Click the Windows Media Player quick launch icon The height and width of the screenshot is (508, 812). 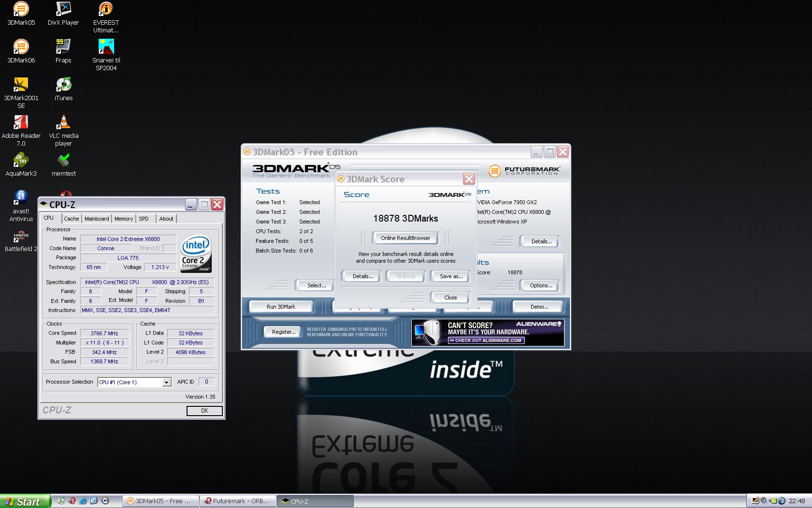pyautogui.click(x=105, y=501)
